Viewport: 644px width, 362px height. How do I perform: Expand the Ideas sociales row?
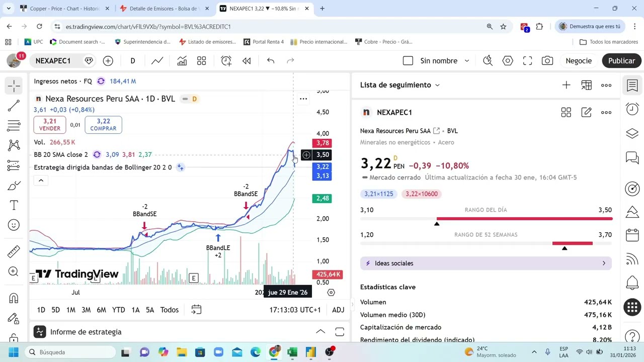point(486,263)
